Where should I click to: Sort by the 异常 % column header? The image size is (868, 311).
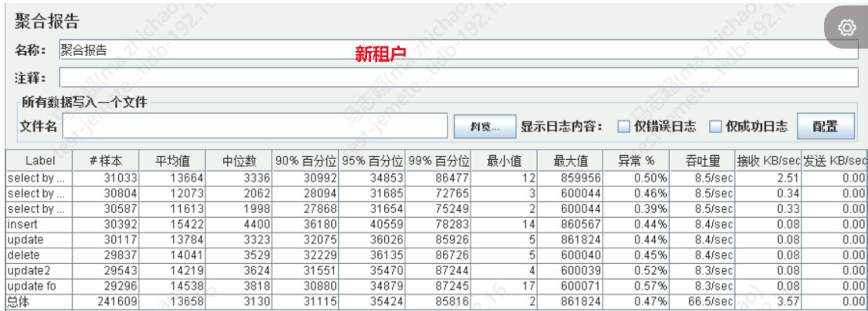pyautogui.click(x=636, y=161)
